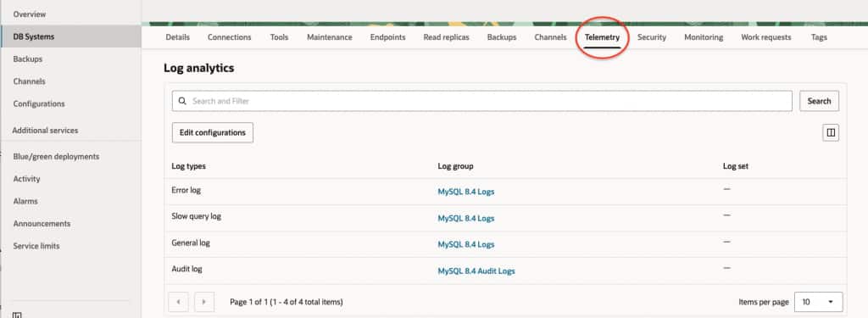The width and height of the screenshot is (868, 318).
Task: Go to previous page arrow
Action: [x=178, y=302]
